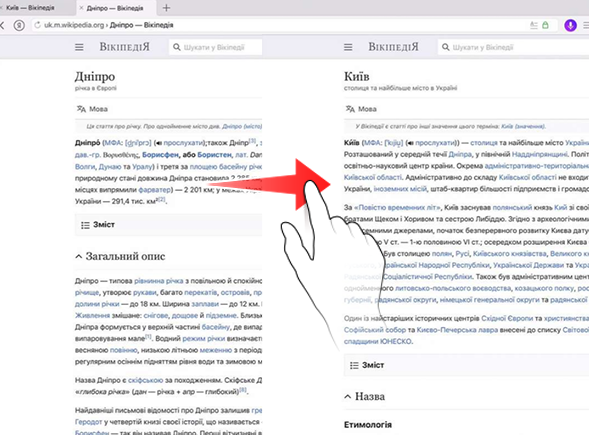The image size is (589, 435).
Task: Click the round Yandex home icon
Action: coord(19,25)
